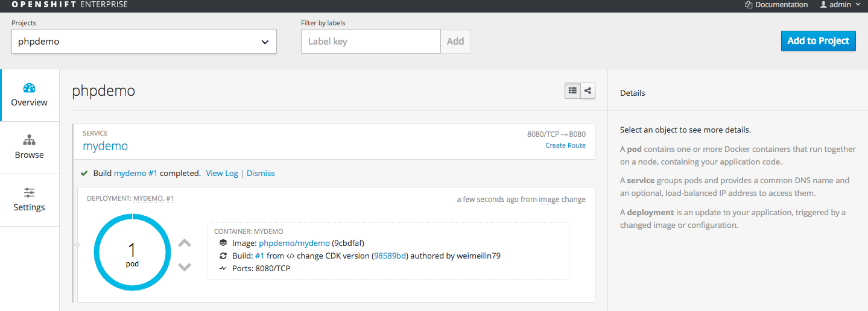Click the OpenShift Enterprise logo
Screen dimensions: 868x311
(69, 5)
